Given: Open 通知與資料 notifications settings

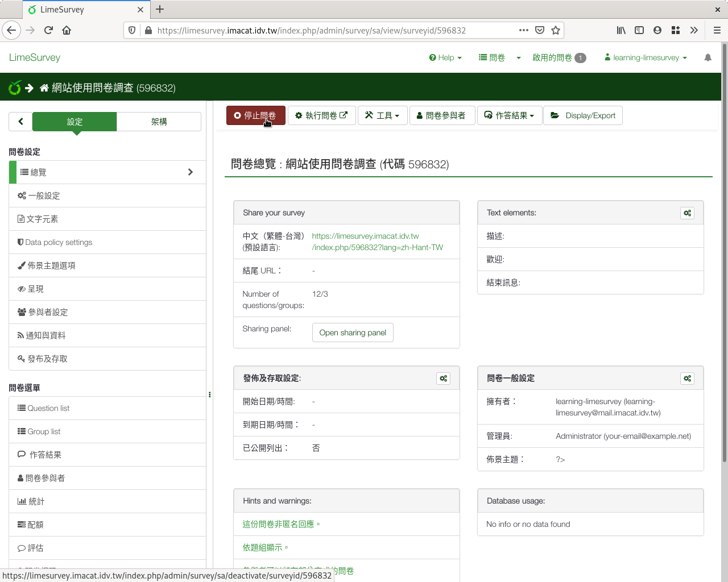Looking at the screenshot, I should 107,335.
